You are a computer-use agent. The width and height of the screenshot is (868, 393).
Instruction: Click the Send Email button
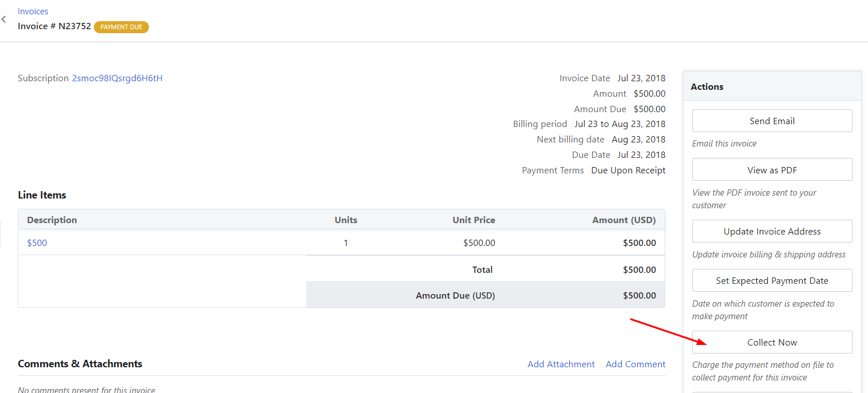click(772, 121)
